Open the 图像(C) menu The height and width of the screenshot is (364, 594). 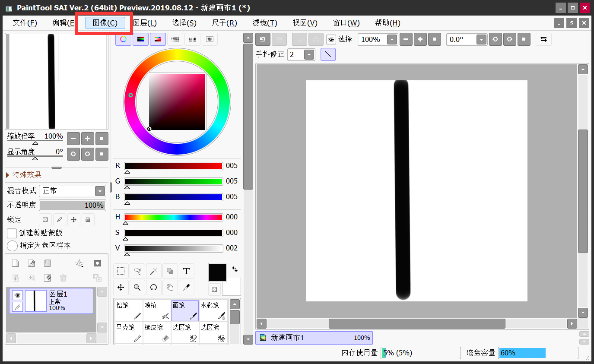[105, 23]
